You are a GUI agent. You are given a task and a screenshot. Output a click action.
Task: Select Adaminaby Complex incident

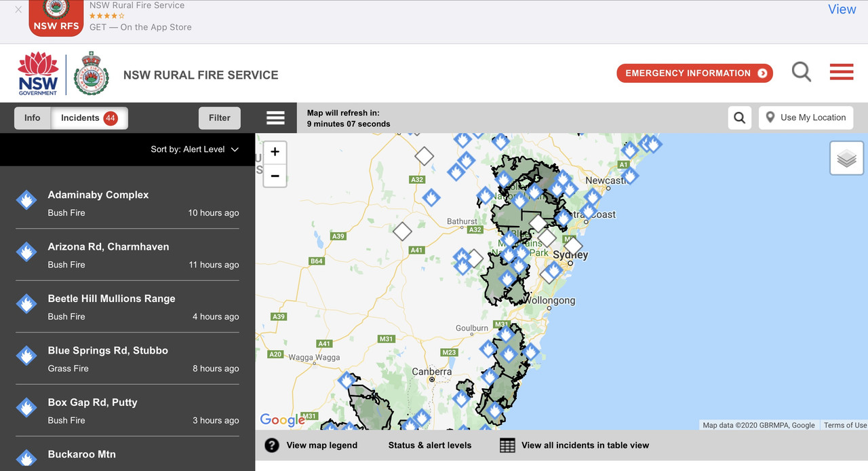click(127, 203)
